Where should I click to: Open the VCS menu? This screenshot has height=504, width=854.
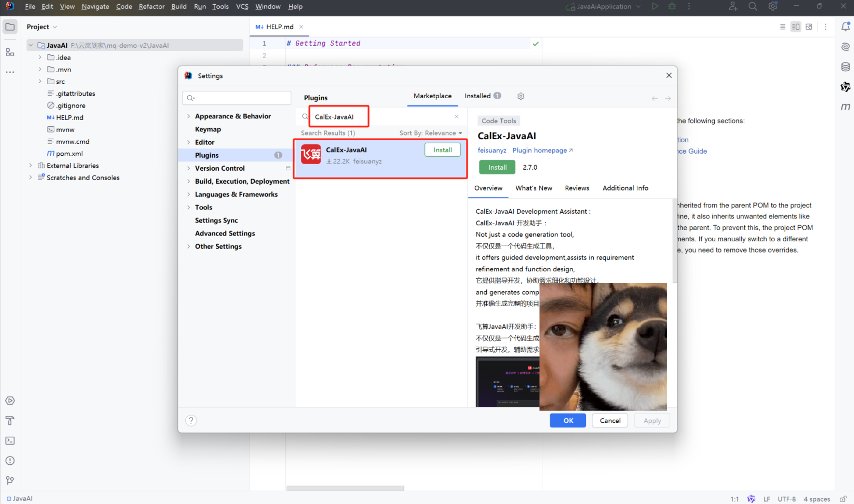pyautogui.click(x=242, y=6)
